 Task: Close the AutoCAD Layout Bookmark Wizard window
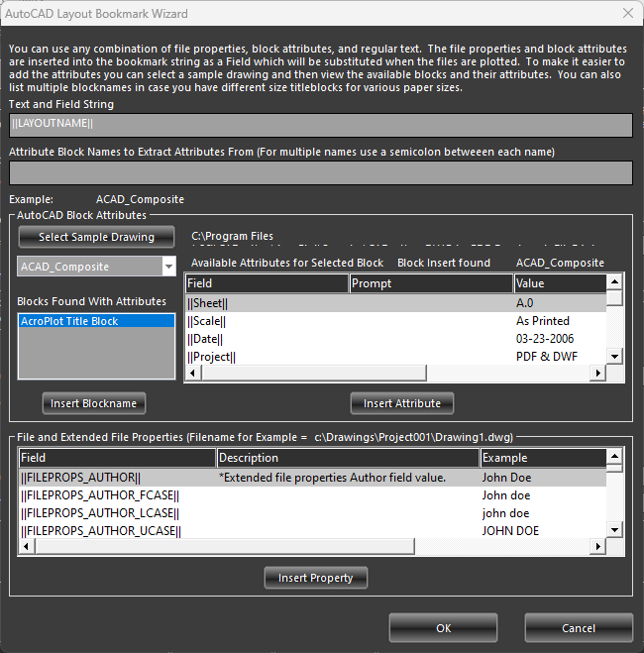click(628, 13)
